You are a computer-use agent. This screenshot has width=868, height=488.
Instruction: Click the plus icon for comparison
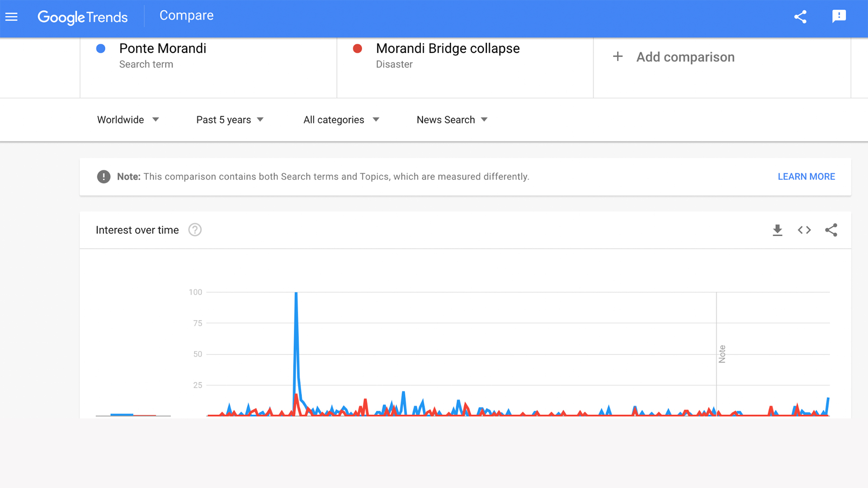[618, 57]
